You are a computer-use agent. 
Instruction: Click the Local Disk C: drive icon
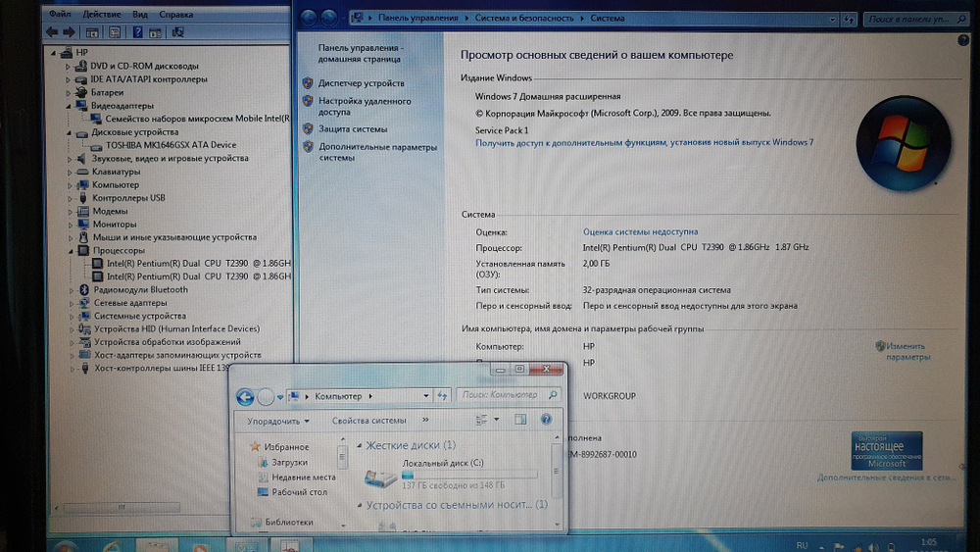[x=380, y=478]
